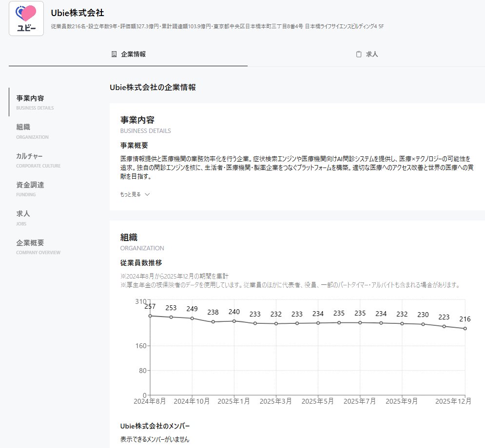Select the 238 data point on chart

[x=213, y=321]
